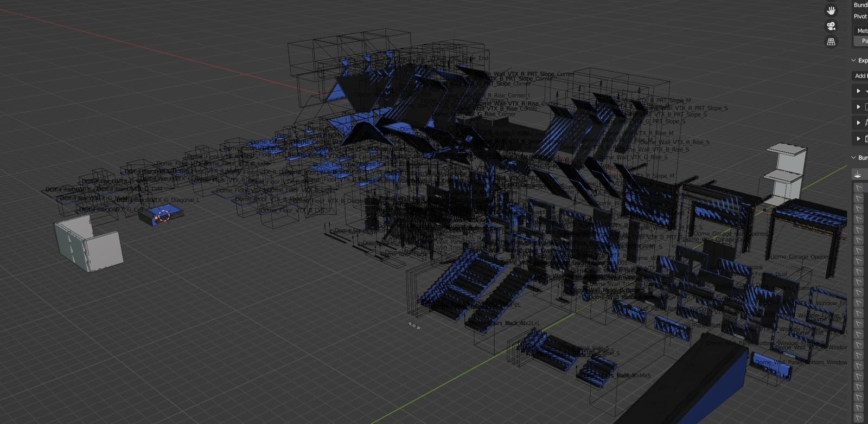This screenshot has height=424, width=868.
Task: Expand the disclosure row with clipboard icon
Action: point(858,139)
